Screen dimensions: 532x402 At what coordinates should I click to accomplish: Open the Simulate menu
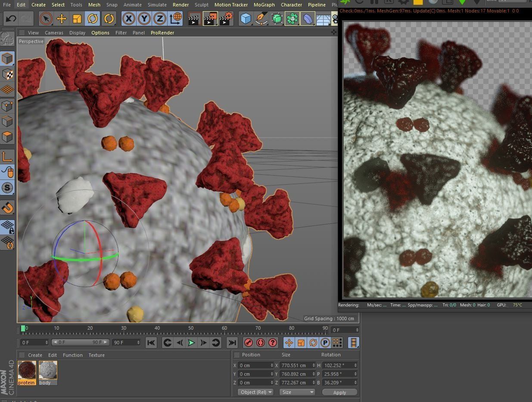(x=157, y=5)
